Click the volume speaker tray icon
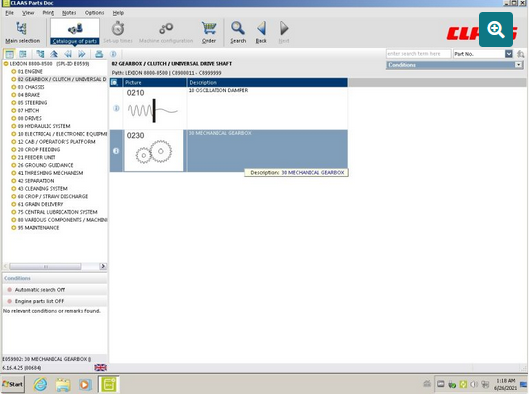The height and width of the screenshot is (394, 529). click(474, 384)
